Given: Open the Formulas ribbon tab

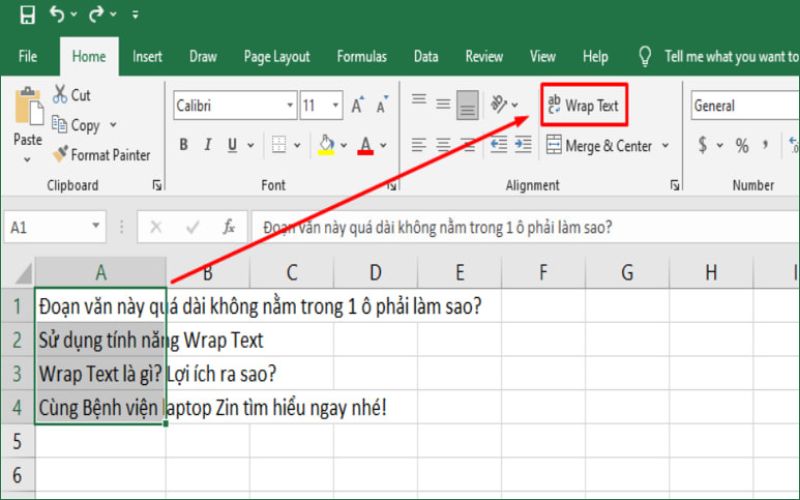Looking at the screenshot, I should coord(361,57).
